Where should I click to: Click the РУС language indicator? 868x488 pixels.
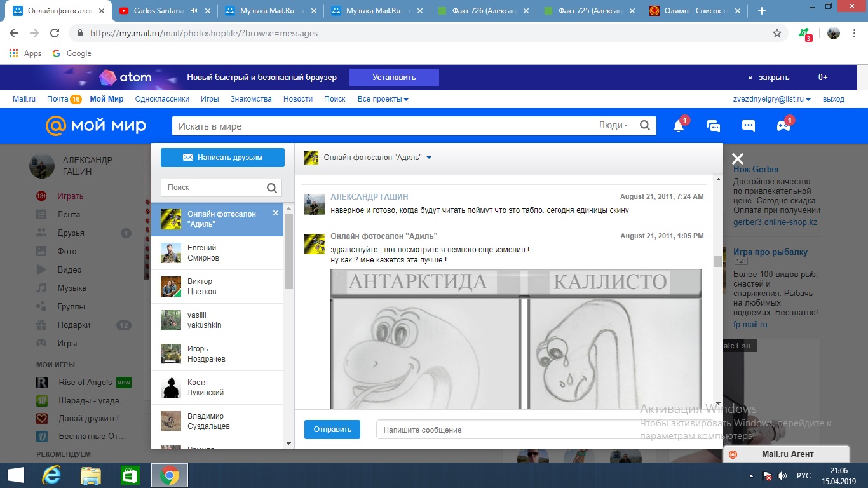(x=804, y=476)
